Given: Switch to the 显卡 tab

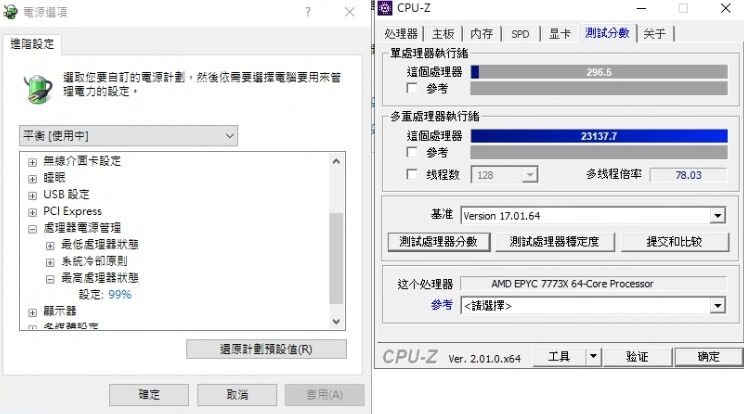Looking at the screenshot, I should [559, 34].
